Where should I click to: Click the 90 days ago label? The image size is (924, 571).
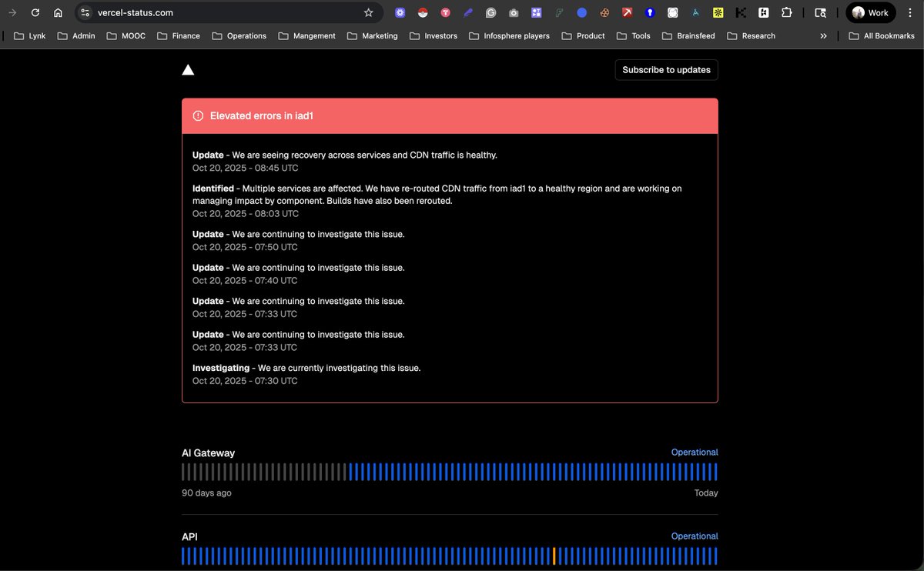coord(206,493)
